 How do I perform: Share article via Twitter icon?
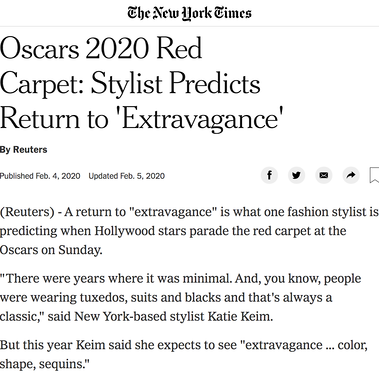point(296,175)
